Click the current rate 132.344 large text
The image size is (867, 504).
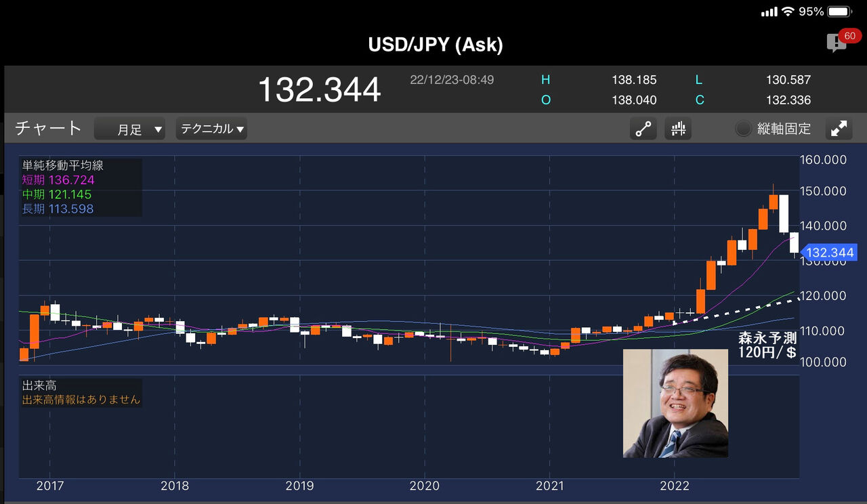[x=320, y=89]
